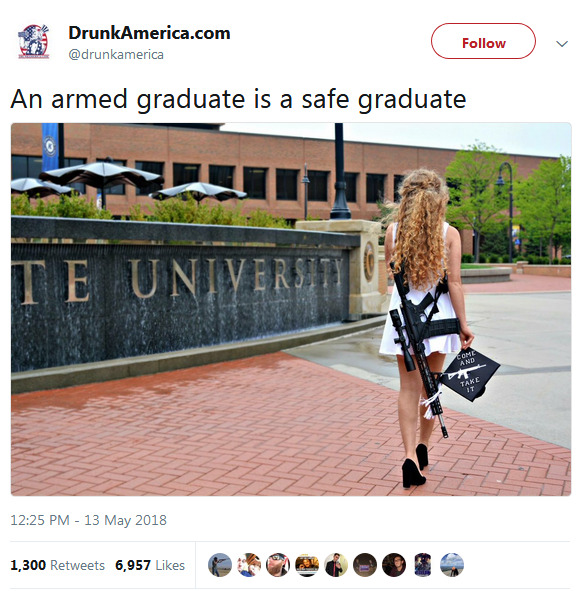
Task: View the 6,957 Likes list
Action: click(x=150, y=565)
